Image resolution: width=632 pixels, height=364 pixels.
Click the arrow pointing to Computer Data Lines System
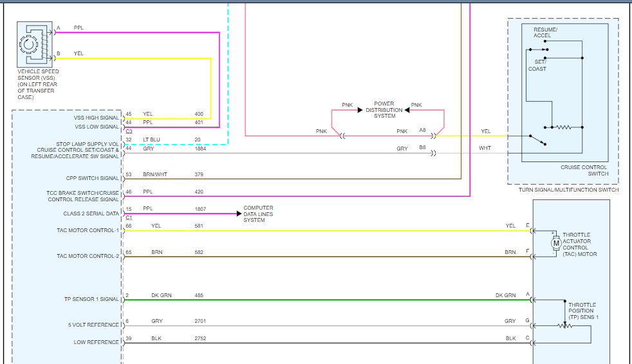pyautogui.click(x=239, y=214)
